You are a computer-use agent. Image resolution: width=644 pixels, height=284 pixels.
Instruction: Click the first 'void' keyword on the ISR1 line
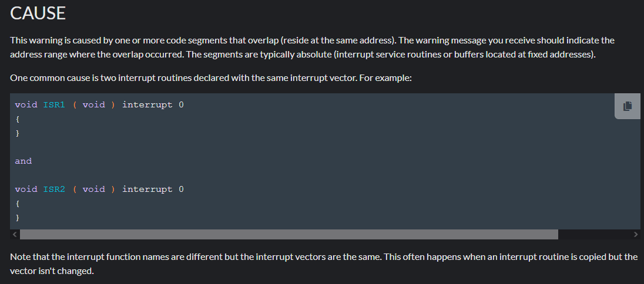tap(26, 104)
